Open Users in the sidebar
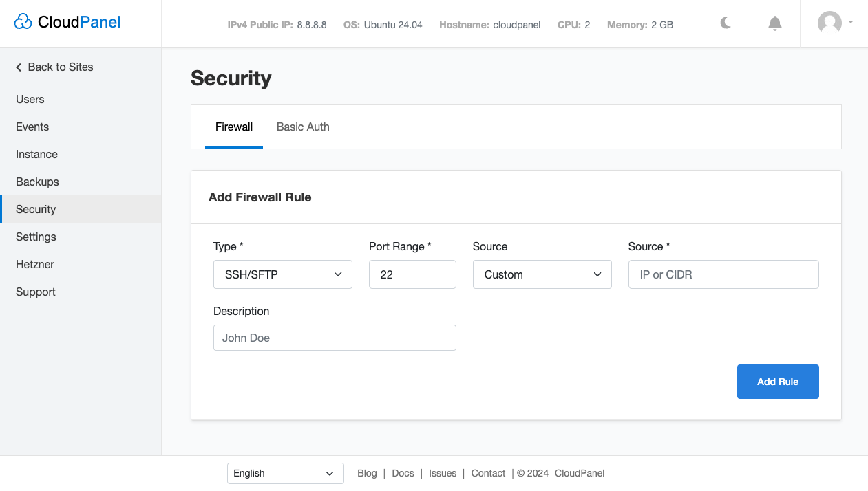The height and width of the screenshot is (491, 868). (x=30, y=99)
